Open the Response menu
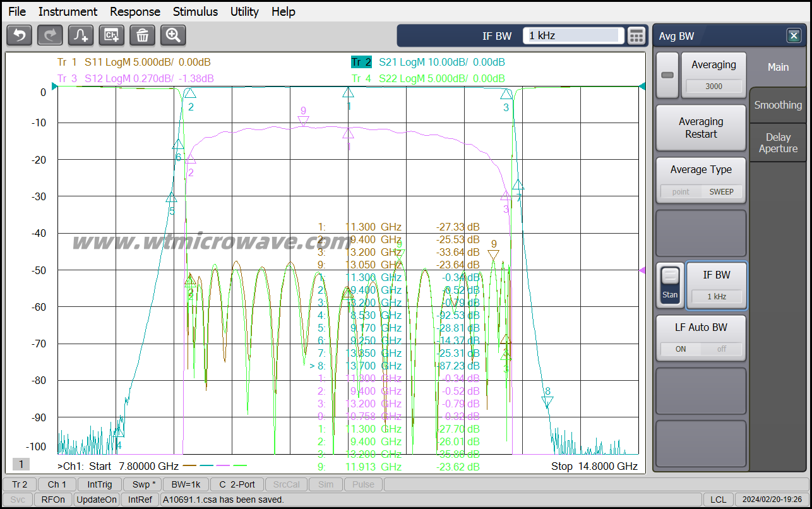The height and width of the screenshot is (509, 812). (x=135, y=11)
